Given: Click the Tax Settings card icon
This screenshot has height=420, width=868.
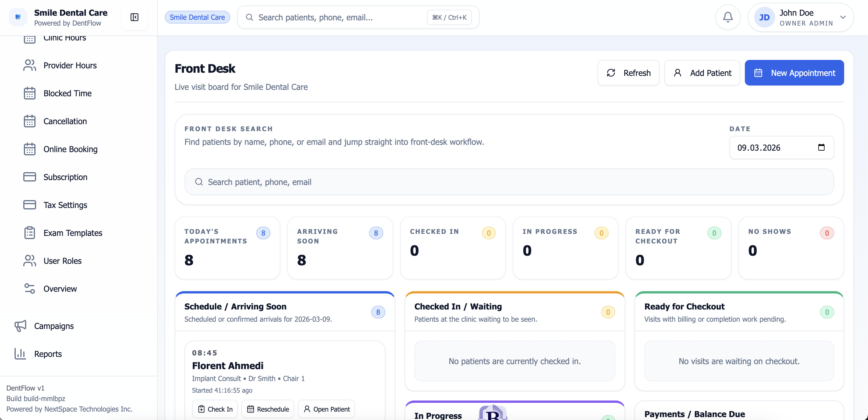Looking at the screenshot, I should click(x=30, y=205).
